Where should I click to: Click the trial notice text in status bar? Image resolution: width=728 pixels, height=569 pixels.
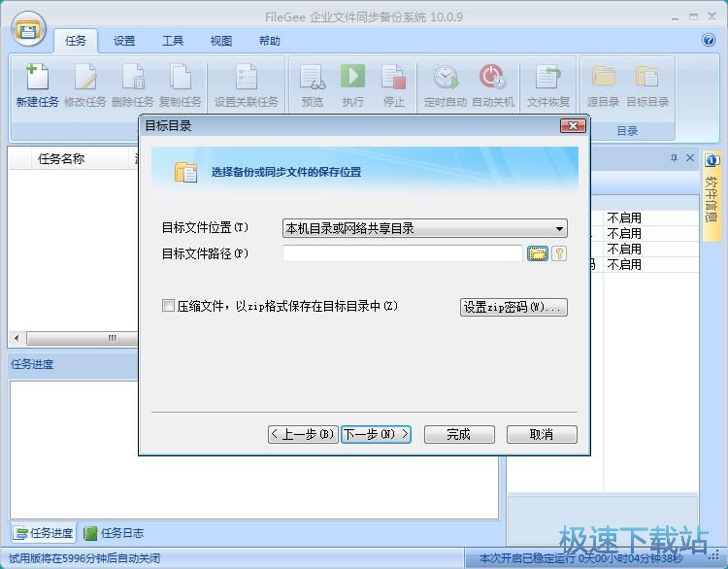pos(85,558)
